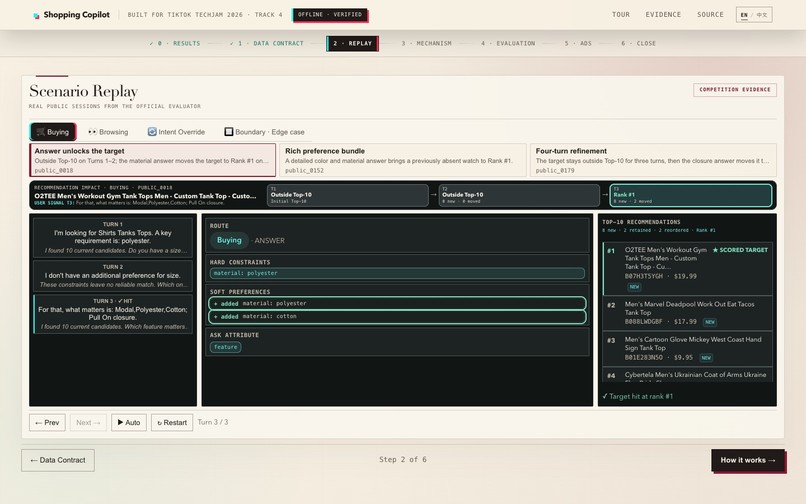This screenshot has height=504, width=806.
Task: Click the Competition Evidence badge
Action: tap(735, 89)
